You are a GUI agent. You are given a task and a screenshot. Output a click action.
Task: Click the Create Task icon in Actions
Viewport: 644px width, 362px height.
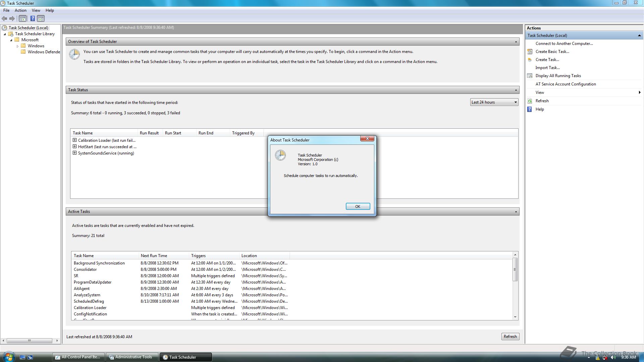[x=530, y=60]
